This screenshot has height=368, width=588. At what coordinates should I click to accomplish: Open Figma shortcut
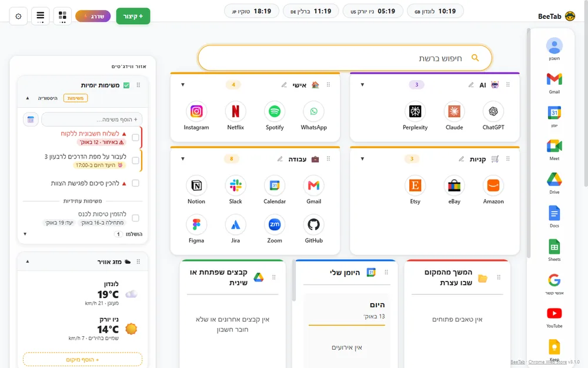196,224
